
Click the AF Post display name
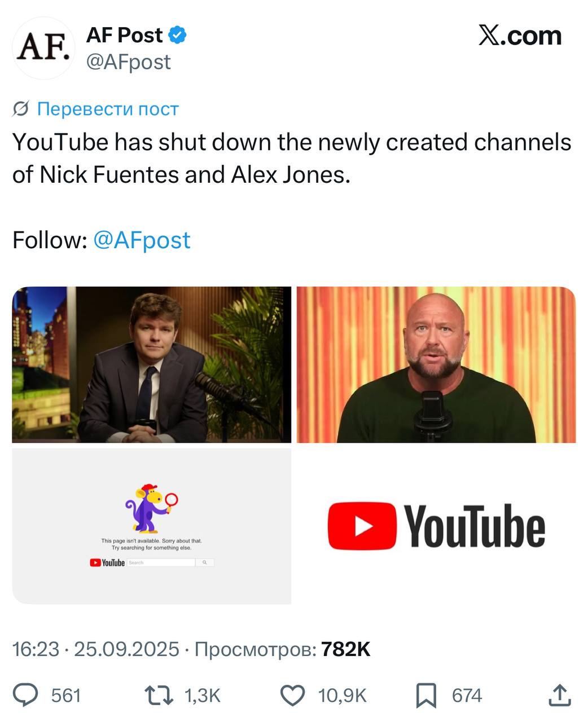pos(124,36)
